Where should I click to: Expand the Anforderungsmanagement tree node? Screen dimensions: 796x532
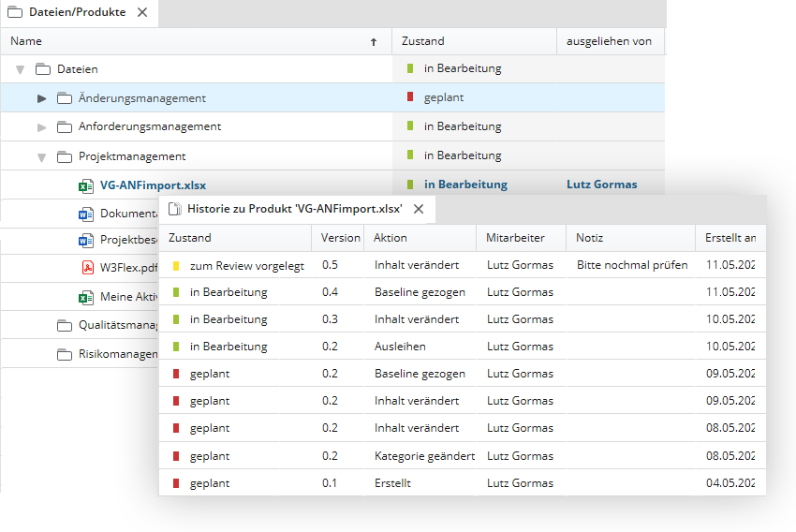tap(41, 126)
